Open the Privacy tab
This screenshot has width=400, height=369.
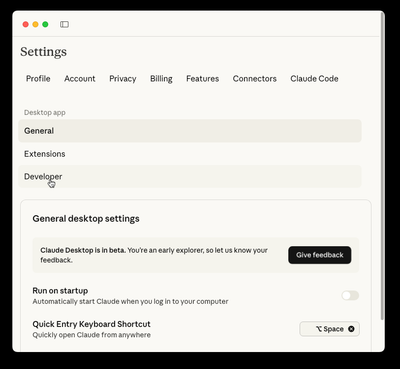click(x=123, y=79)
